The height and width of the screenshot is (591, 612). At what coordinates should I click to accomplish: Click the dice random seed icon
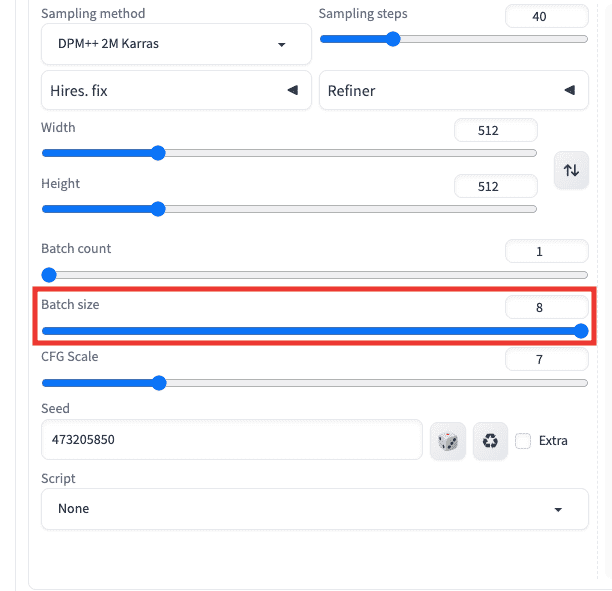click(448, 441)
